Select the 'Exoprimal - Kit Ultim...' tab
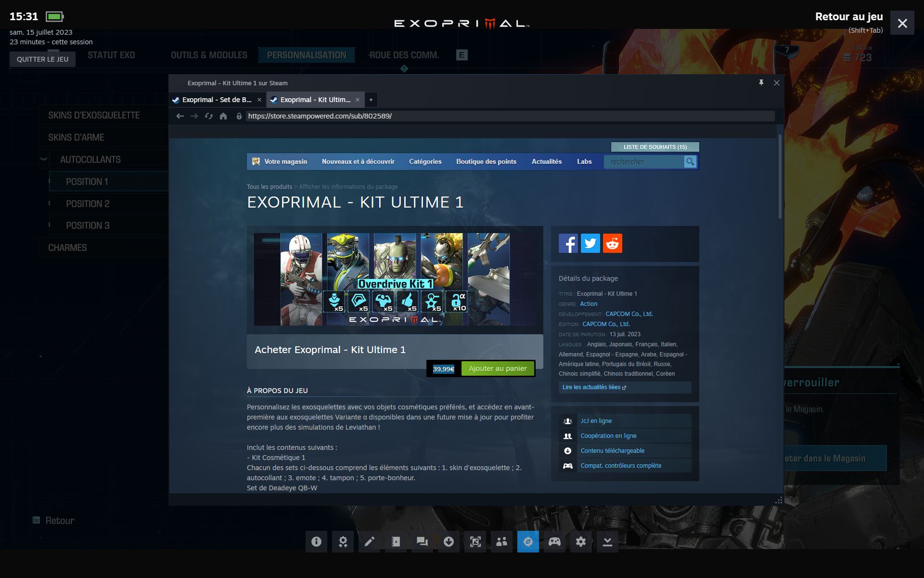924x578 pixels. (315, 100)
